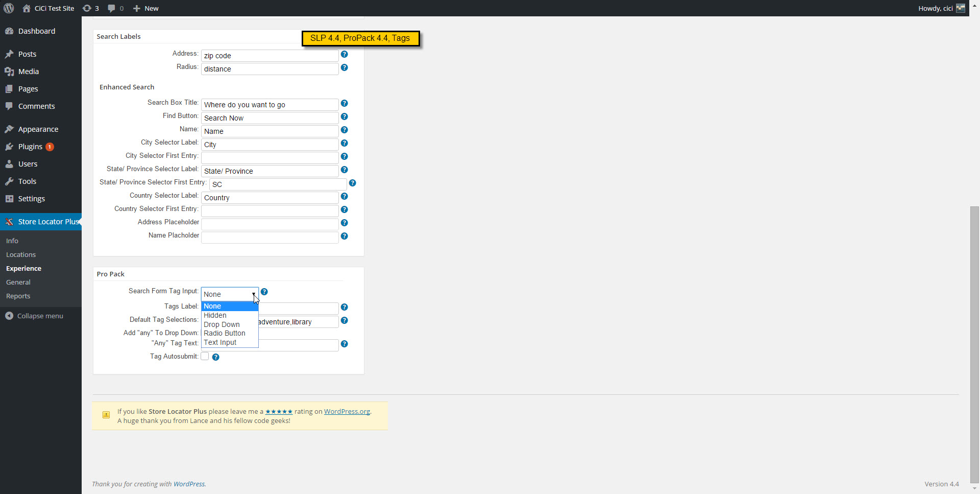980x494 pixels.
Task: Click the Country Selector Label field
Action: click(269, 198)
